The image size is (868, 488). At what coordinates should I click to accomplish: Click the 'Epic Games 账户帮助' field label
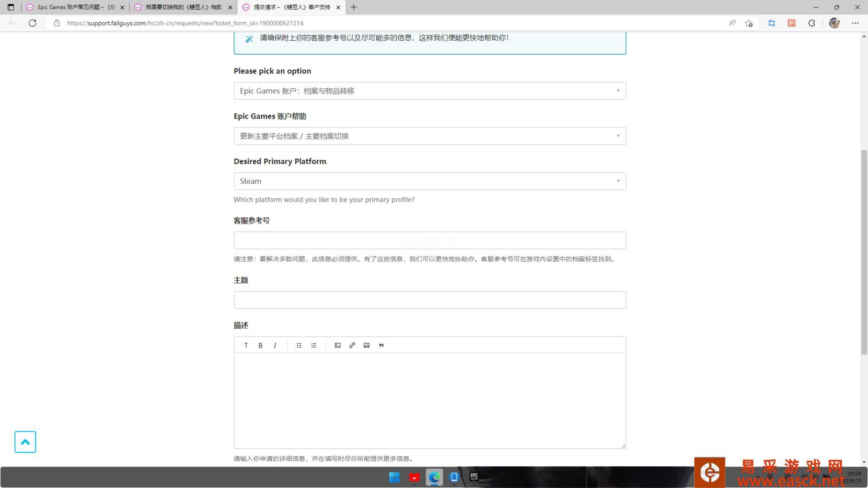coord(270,116)
